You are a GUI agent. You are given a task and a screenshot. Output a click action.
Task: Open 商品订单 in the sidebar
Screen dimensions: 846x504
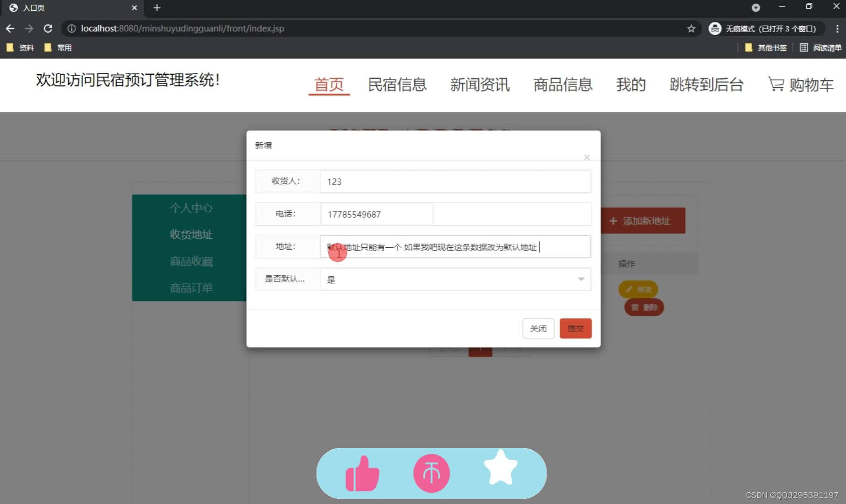click(191, 288)
